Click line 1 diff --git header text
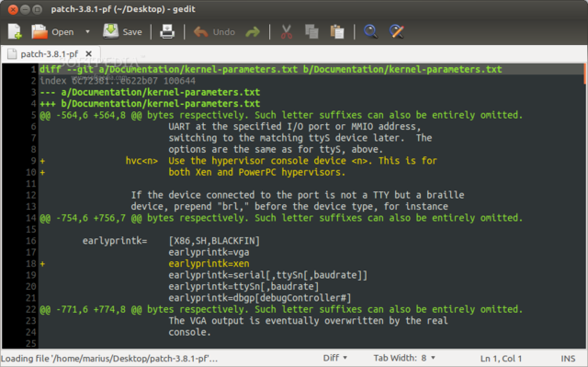This screenshot has height=367, width=588. pyautogui.click(x=270, y=69)
